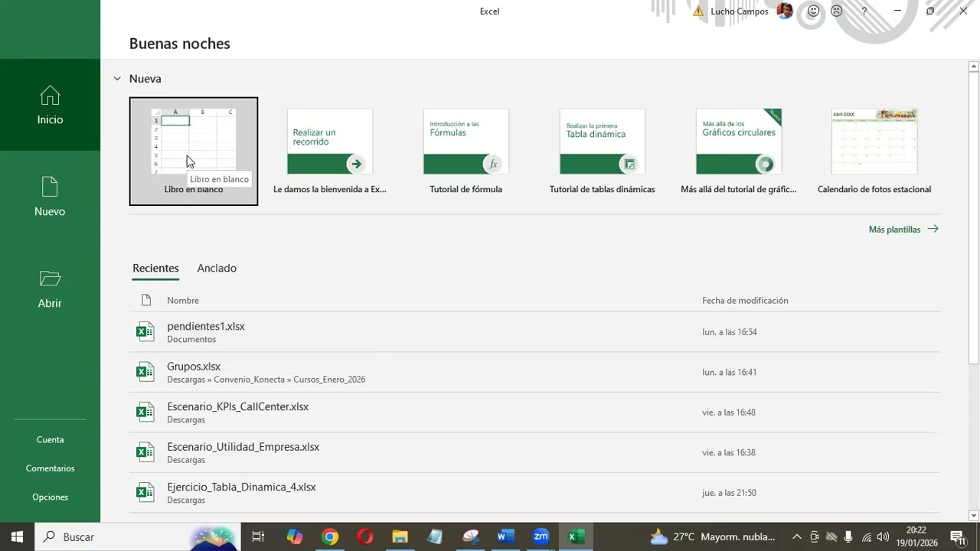This screenshot has height=551, width=980.
Task: Open File Explorer from the taskbar
Action: pos(400,536)
